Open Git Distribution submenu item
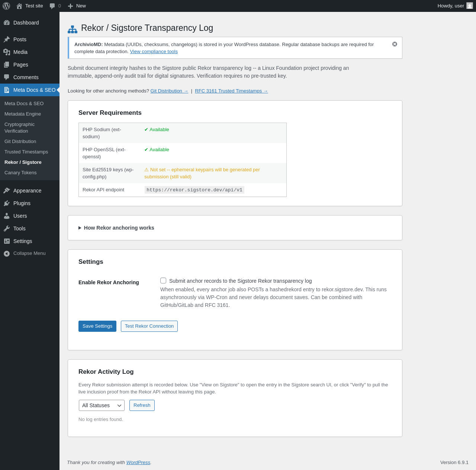Viewport: 476px width, 470px height. tap(20, 142)
